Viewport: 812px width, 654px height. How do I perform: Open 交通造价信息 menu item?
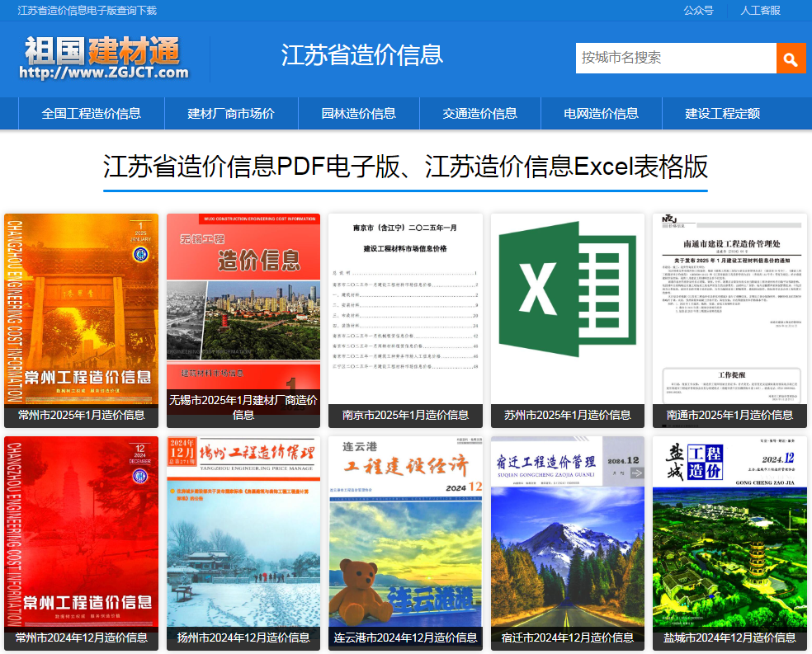pos(479,113)
